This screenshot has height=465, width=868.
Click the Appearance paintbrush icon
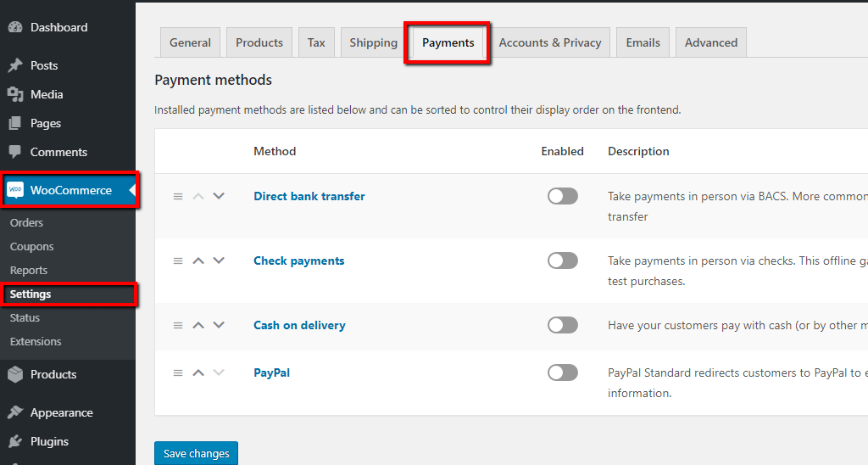click(15, 412)
